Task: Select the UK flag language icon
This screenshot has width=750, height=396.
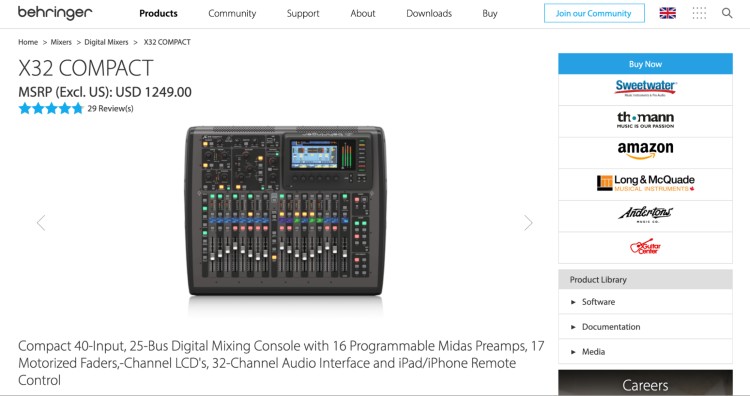Action: pyautogui.click(x=667, y=13)
